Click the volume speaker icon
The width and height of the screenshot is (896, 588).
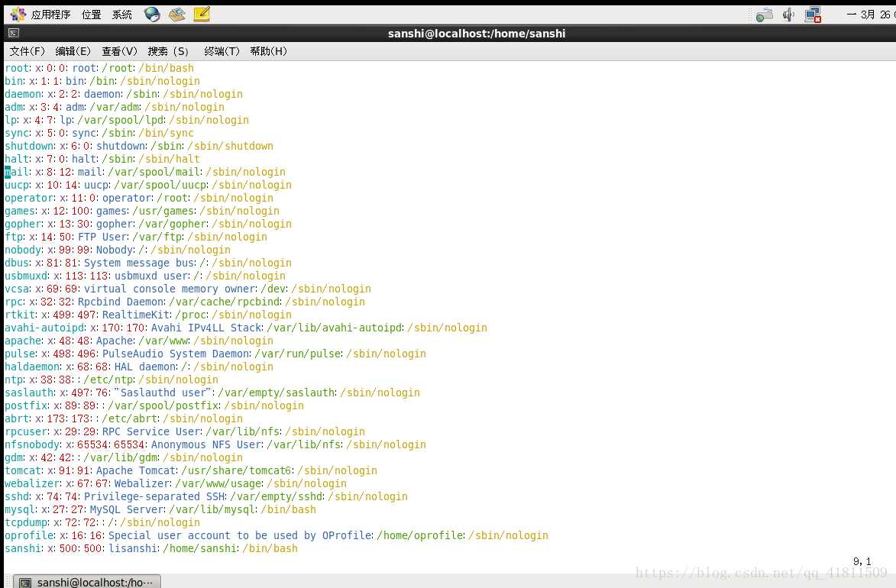[788, 15]
